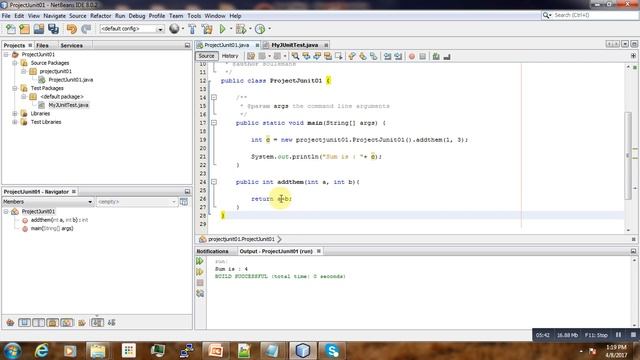Viewport: 640px width, 360px height.
Task: Toggle Show Static Members filter in the Navigator
Action: click(x=38, y=323)
